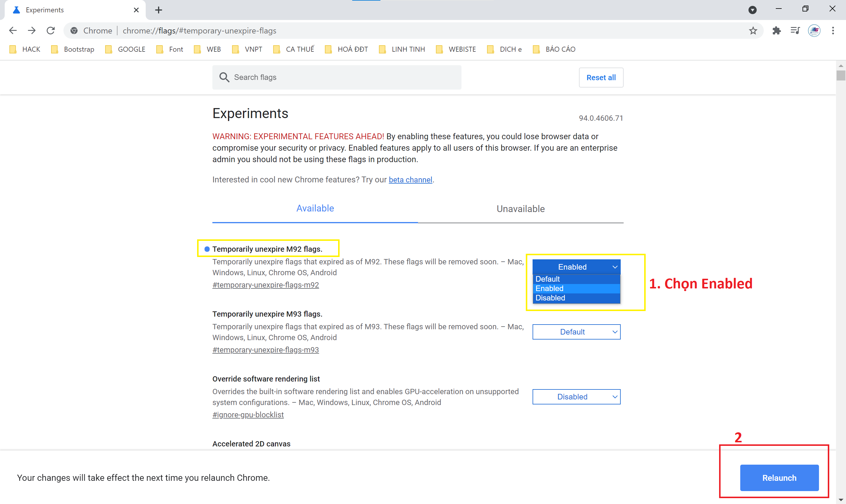Click the forward navigation arrow
Viewport: 846px width, 504px height.
click(32, 31)
